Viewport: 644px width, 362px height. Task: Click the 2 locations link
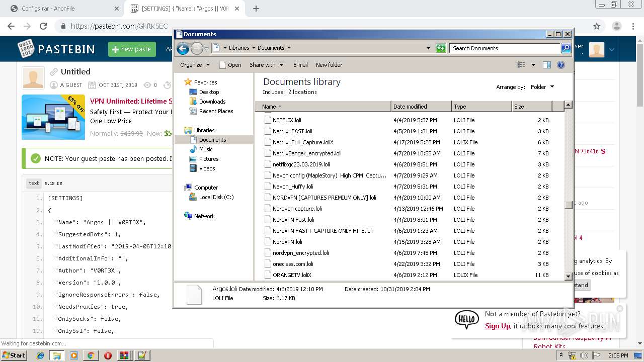pos(302,92)
